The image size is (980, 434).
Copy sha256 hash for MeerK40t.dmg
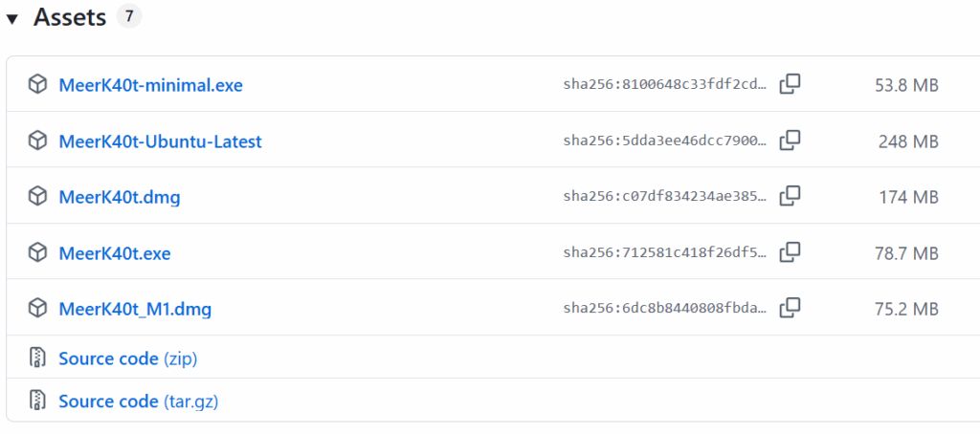click(x=790, y=196)
